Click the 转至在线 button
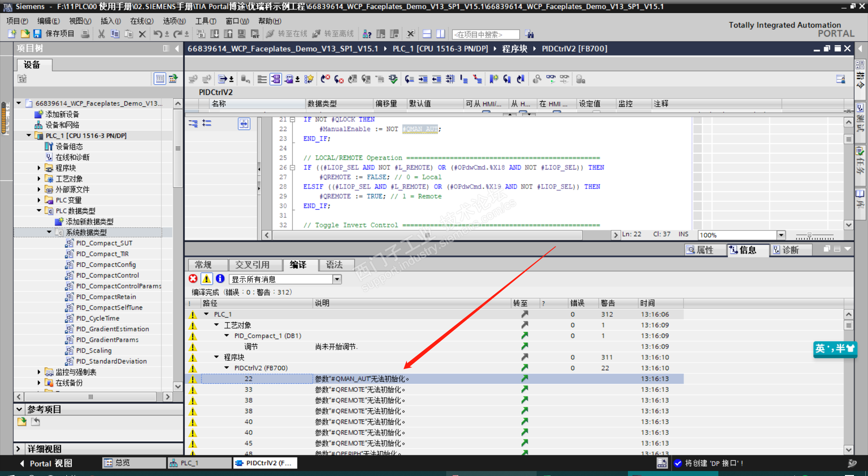Screen dimensions: 868x476 point(287,34)
